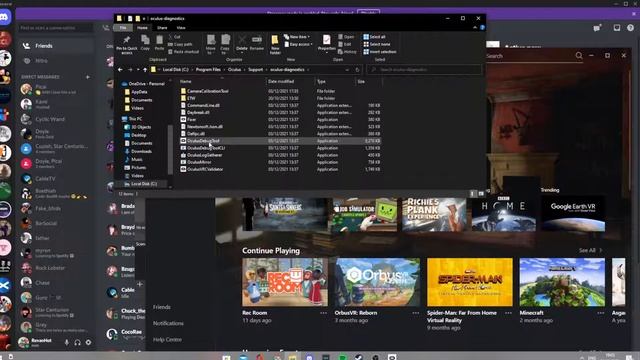Create a new DM with the plus icon
Screen dimensions: 640x360
click(x=88, y=77)
